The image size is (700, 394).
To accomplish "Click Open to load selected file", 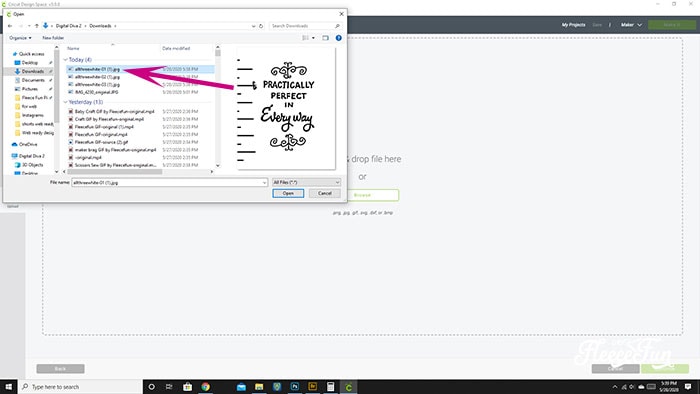I will (x=288, y=193).
